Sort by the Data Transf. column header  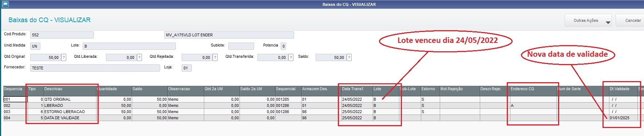click(357, 91)
